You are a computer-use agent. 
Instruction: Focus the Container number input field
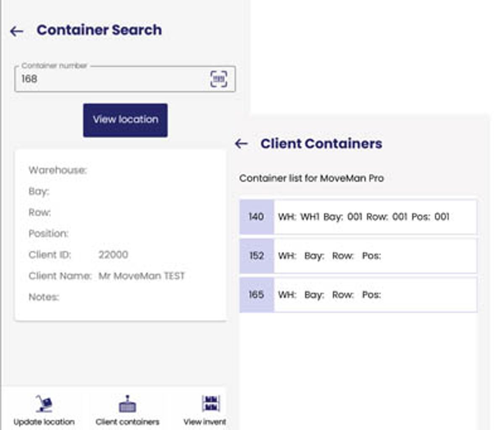click(125, 79)
